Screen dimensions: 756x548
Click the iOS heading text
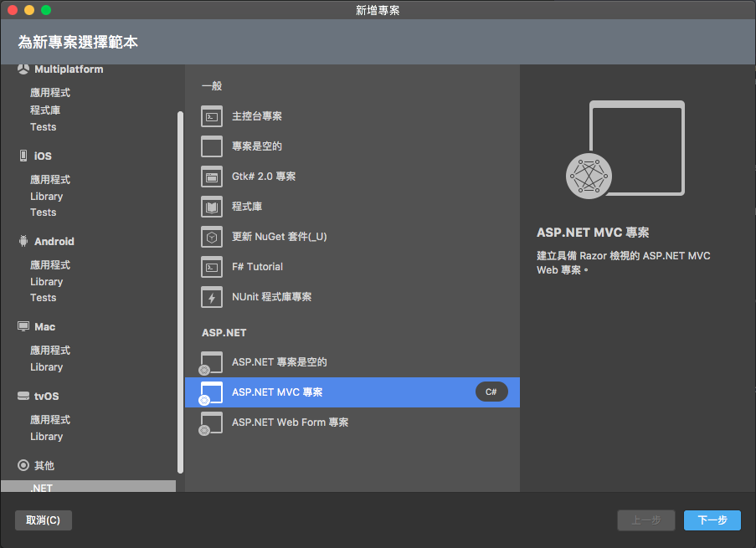click(43, 156)
